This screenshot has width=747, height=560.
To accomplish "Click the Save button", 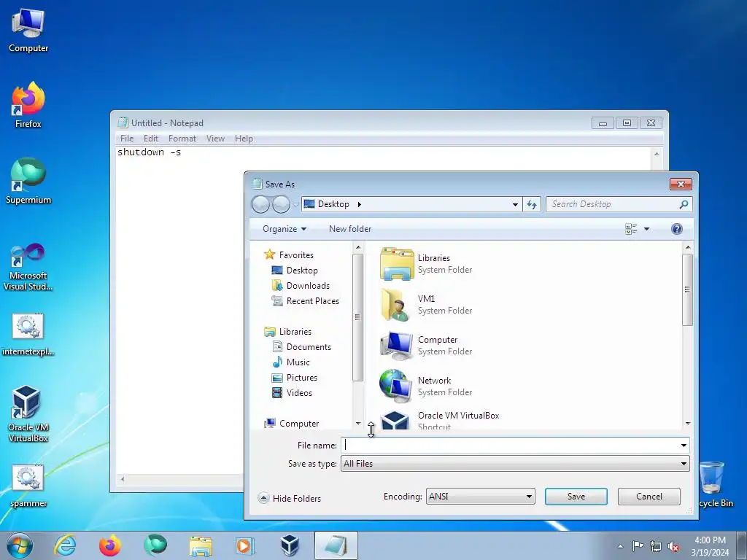I will [x=576, y=496].
